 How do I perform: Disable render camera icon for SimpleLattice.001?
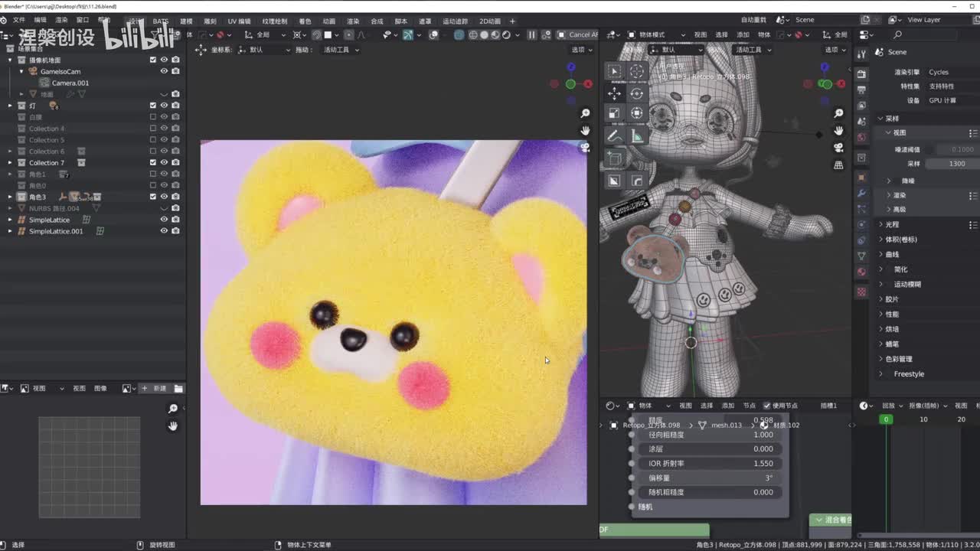175,231
